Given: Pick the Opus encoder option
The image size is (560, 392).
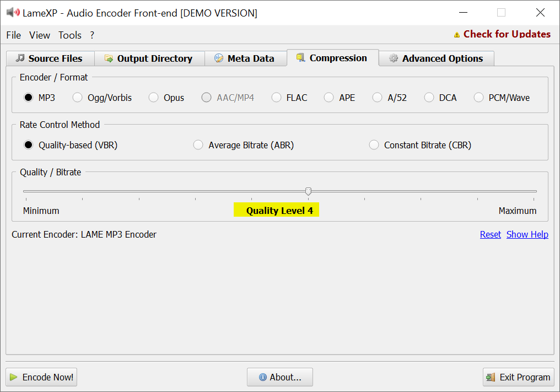Looking at the screenshot, I should pyautogui.click(x=154, y=98).
